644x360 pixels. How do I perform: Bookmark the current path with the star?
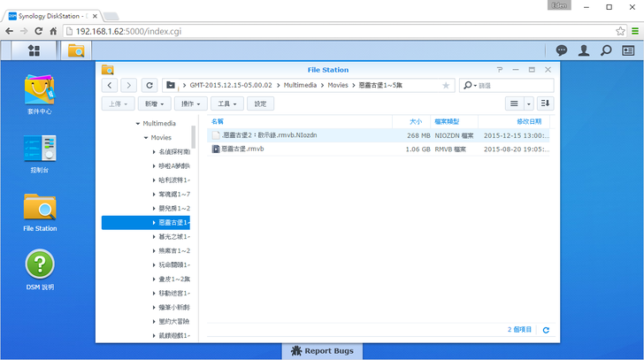click(446, 86)
